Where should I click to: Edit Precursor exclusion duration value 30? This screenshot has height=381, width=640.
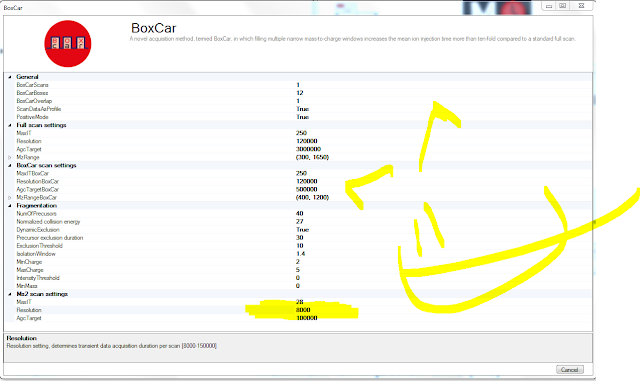[x=300, y=238]
